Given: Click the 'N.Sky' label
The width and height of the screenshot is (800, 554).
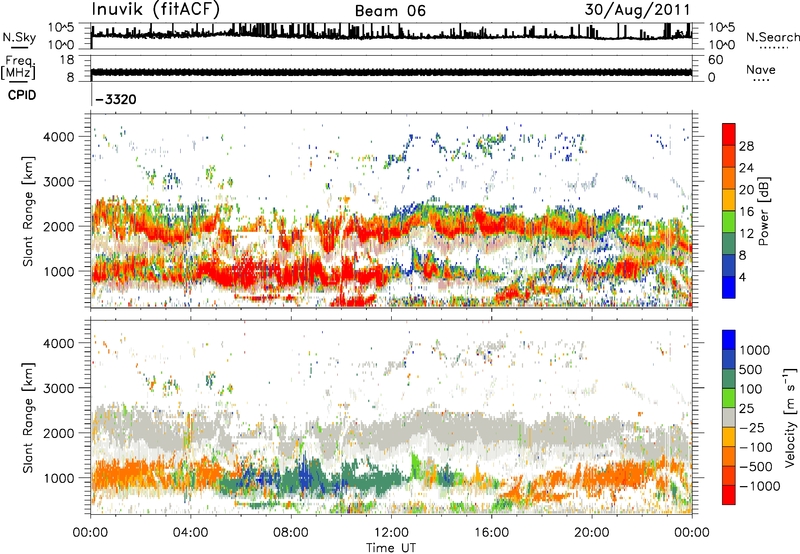Looking at the screenshot, I should pos(19,37).
